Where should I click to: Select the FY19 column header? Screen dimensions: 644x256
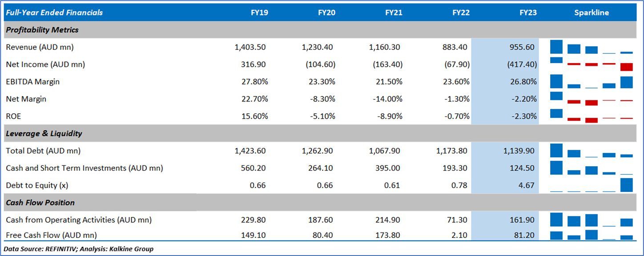(259, 12)
